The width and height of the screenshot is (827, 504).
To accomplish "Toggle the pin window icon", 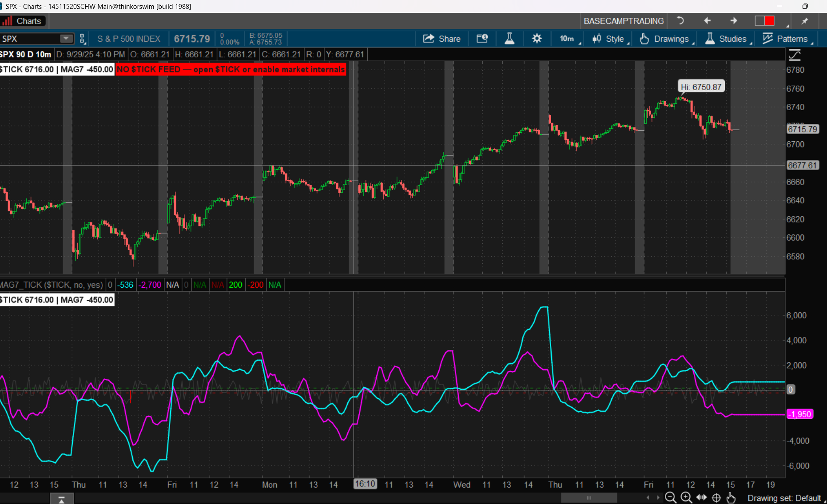I will 804,21.
